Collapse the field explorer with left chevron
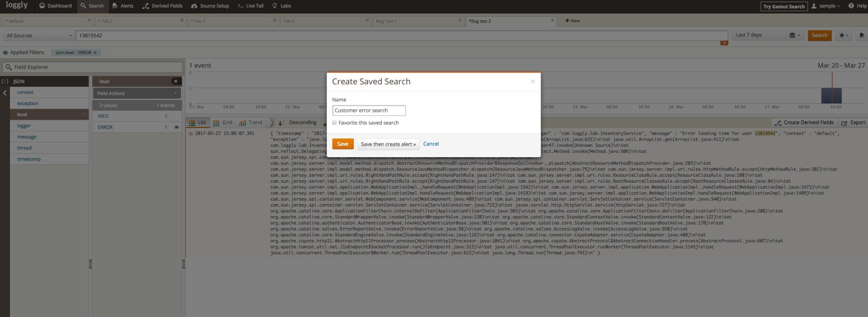868x317 pixels. tap(5, 93)
